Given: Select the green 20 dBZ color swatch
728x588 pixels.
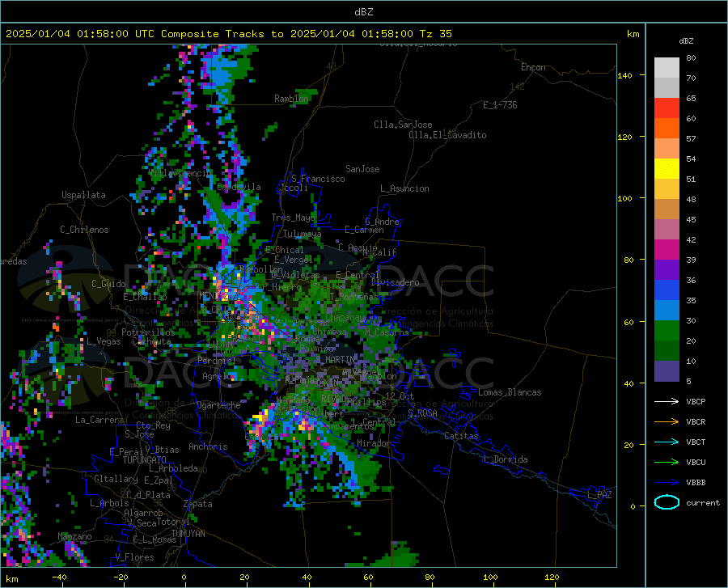Looking at the screenshot, I should (667, 331).
